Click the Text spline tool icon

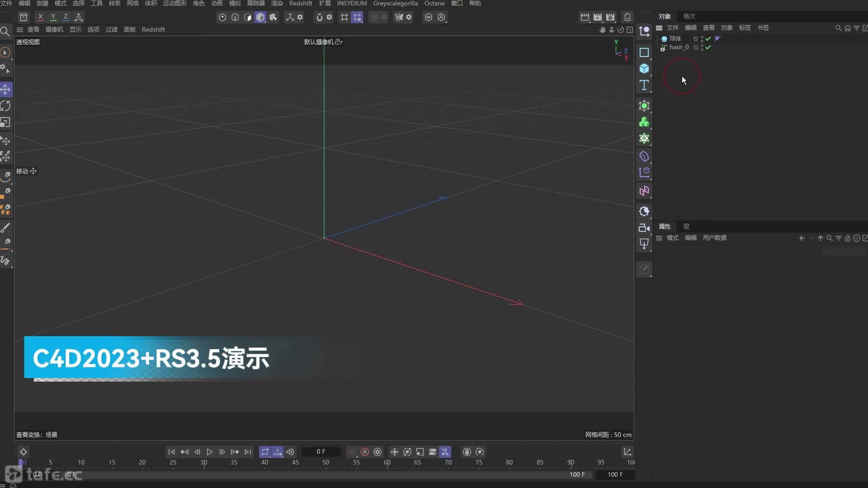[644, 85]
